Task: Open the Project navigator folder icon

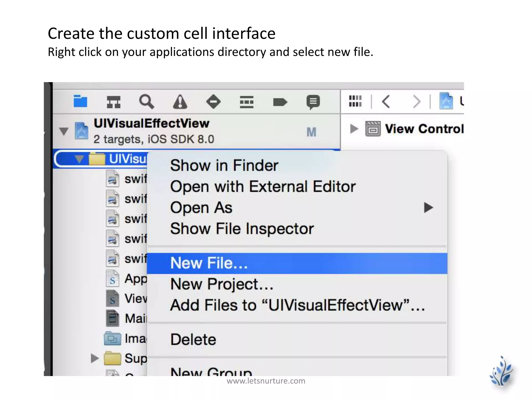Action: pyautogui.click(x=80, y=101)
